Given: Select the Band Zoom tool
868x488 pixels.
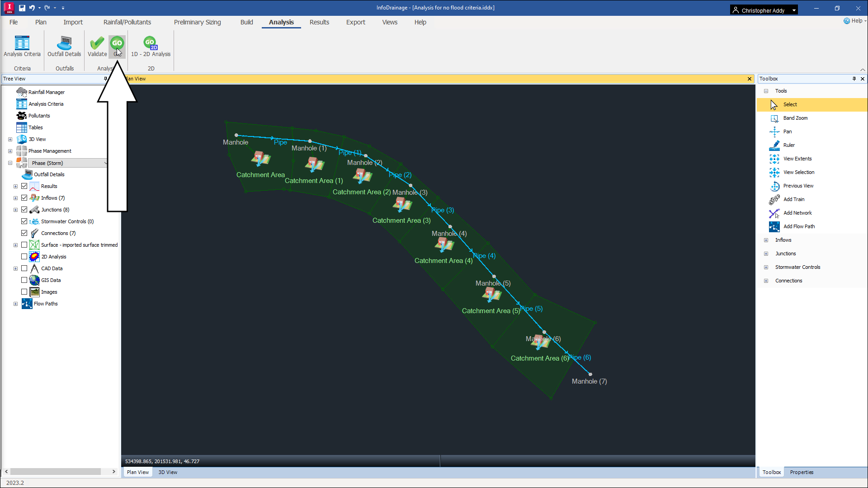Looking at the screenshot, I should (x=796, y=118).
